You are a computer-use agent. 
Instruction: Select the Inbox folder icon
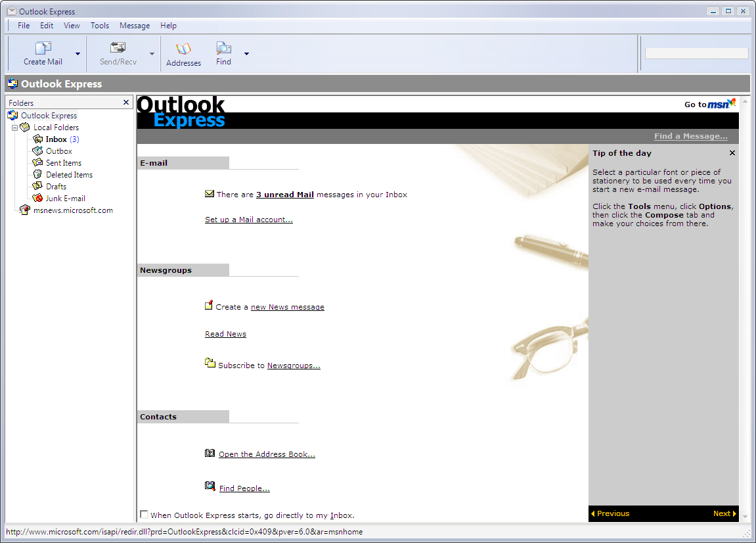point(37,139)
